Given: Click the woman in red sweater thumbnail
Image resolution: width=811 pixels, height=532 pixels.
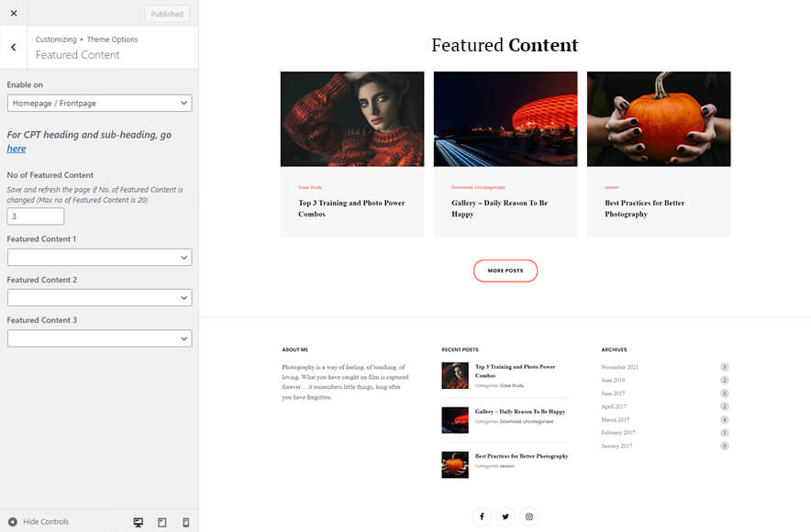Looking at the screenshot, I should coord(352,119).
